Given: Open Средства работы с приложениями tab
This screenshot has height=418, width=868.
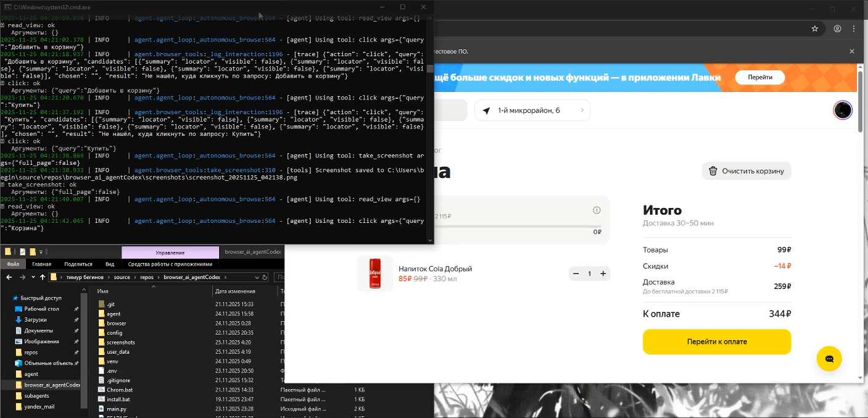Looking at the screenshot, I should pyautogui.click(x=170, y=264).
